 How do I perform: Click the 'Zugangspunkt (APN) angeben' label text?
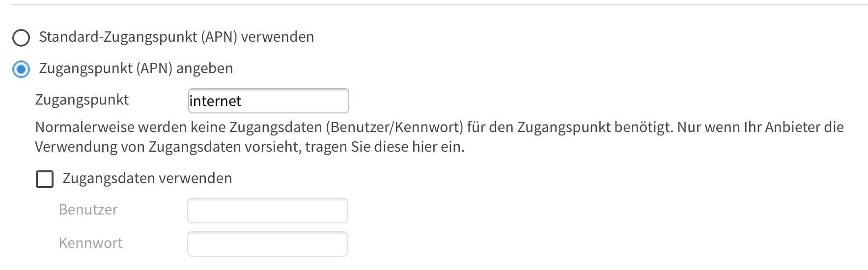[x=136, y=69]
